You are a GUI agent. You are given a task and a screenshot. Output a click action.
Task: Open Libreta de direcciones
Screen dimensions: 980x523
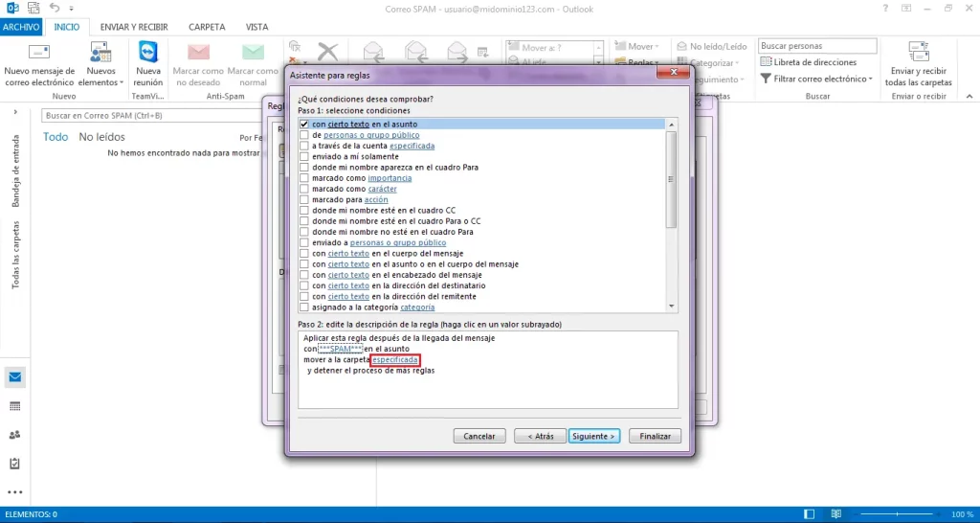808,62
